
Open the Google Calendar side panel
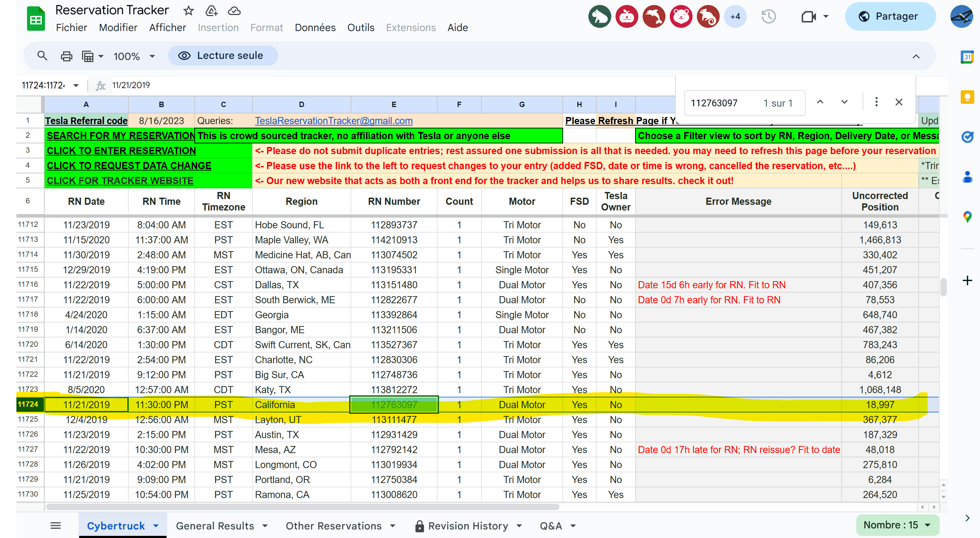point(968,57)
